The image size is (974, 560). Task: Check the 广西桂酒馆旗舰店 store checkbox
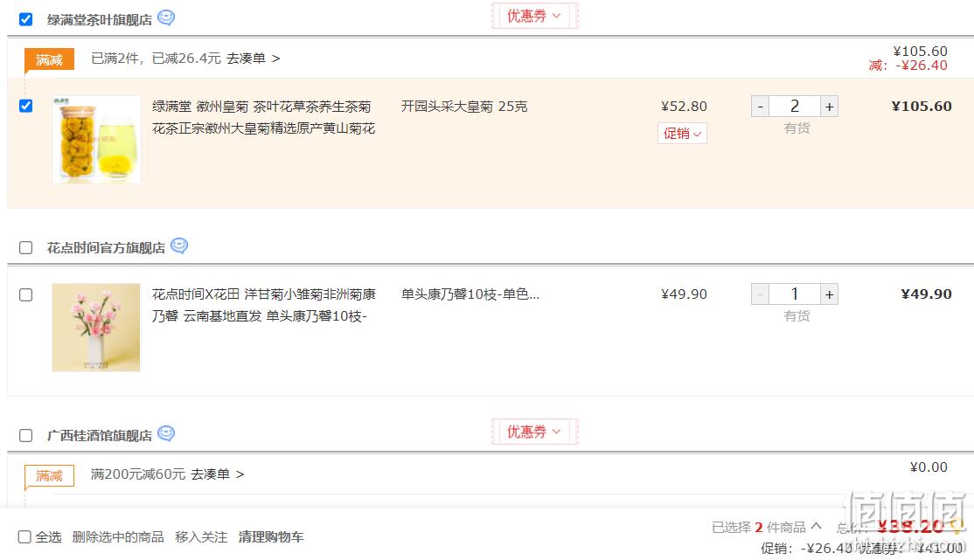(x=25, y=435)
